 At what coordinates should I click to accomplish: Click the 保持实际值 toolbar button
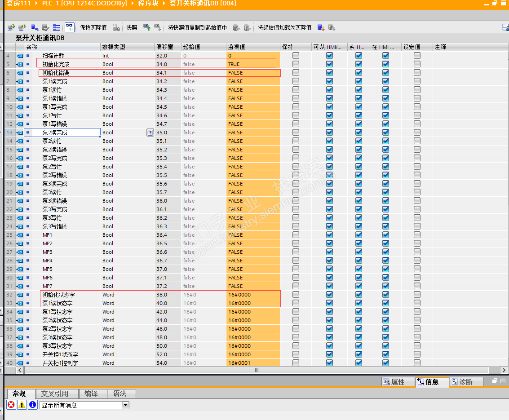click(93, 27)
